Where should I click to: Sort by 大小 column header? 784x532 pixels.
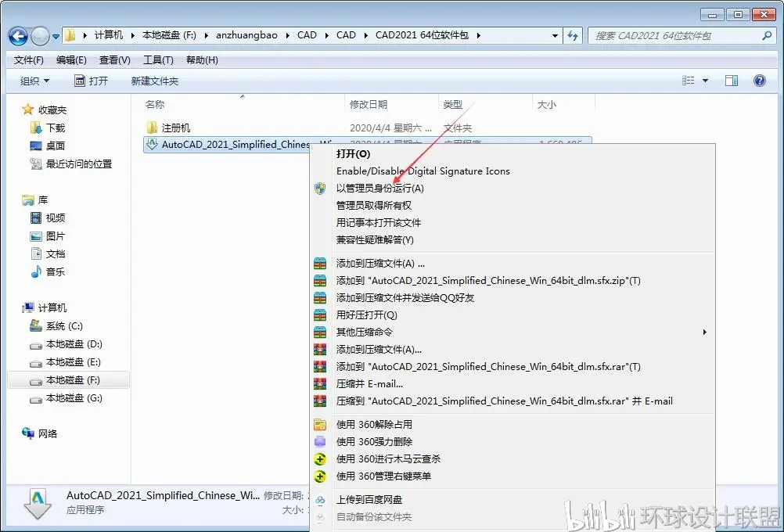coord(546,105)
